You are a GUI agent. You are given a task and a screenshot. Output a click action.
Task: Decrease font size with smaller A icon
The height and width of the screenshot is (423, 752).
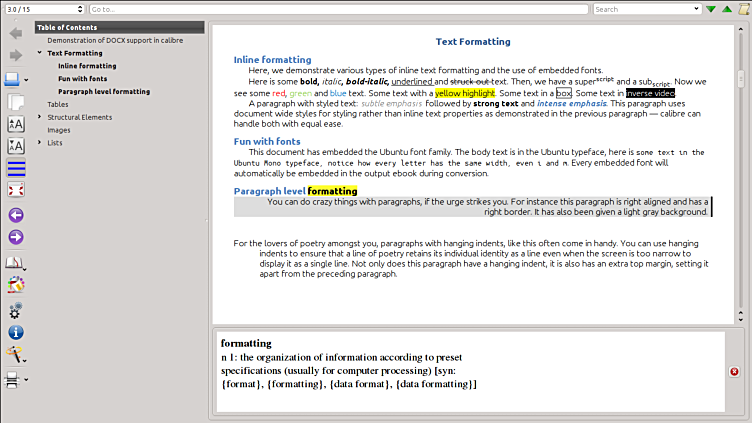[x=16, y=146]
